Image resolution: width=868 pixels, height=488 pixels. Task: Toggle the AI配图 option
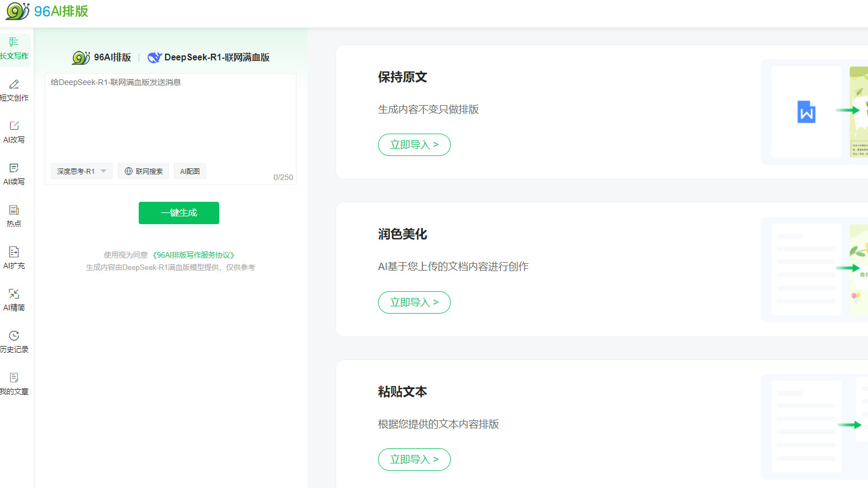tap(190, 171)
